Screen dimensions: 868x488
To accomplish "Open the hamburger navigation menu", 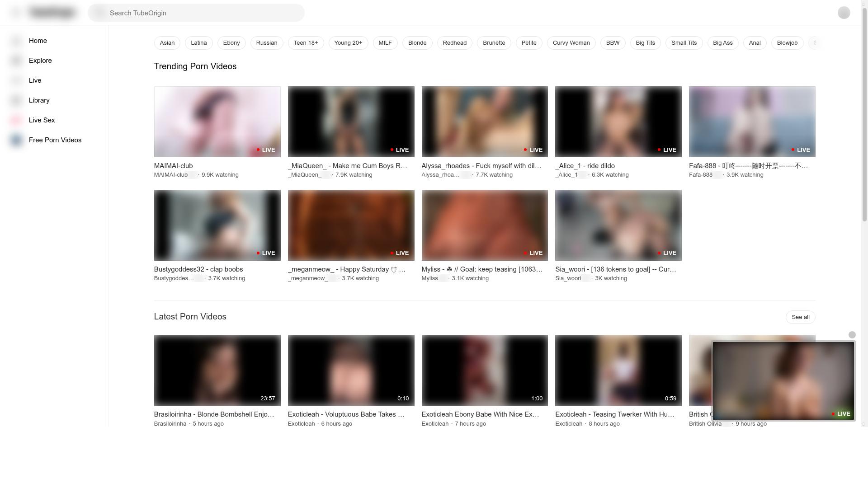I will coord(15,12).
